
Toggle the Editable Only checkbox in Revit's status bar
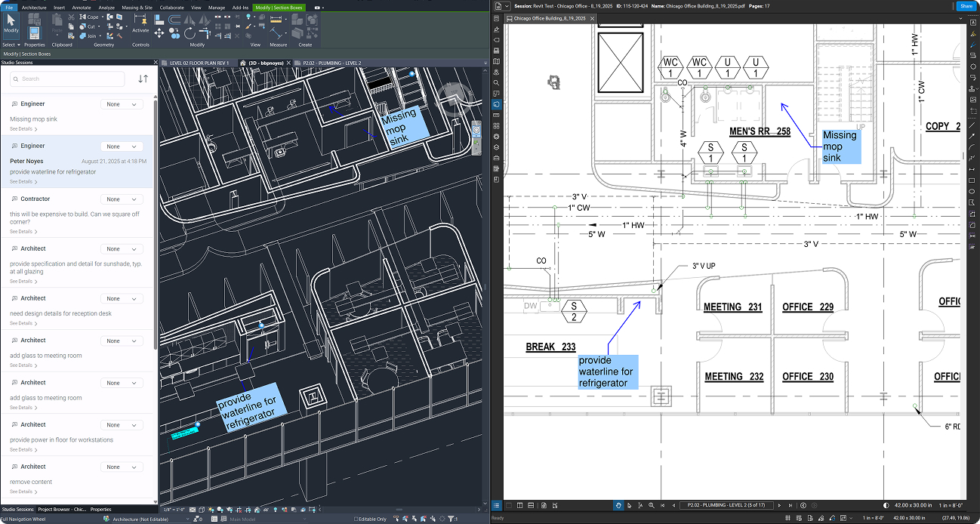(x=356, y=519)
